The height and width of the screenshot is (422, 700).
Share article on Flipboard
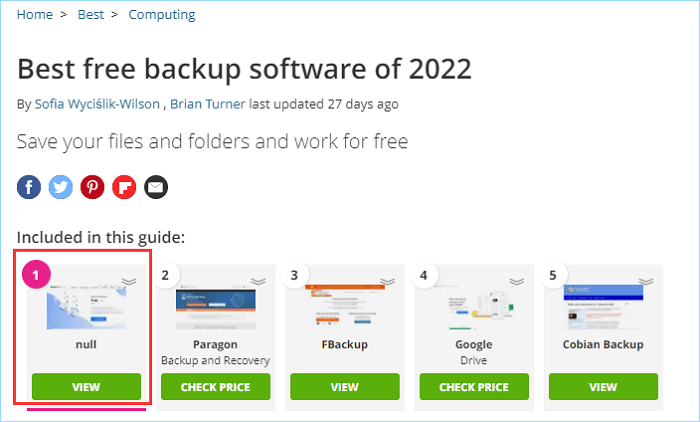point(124,187)
